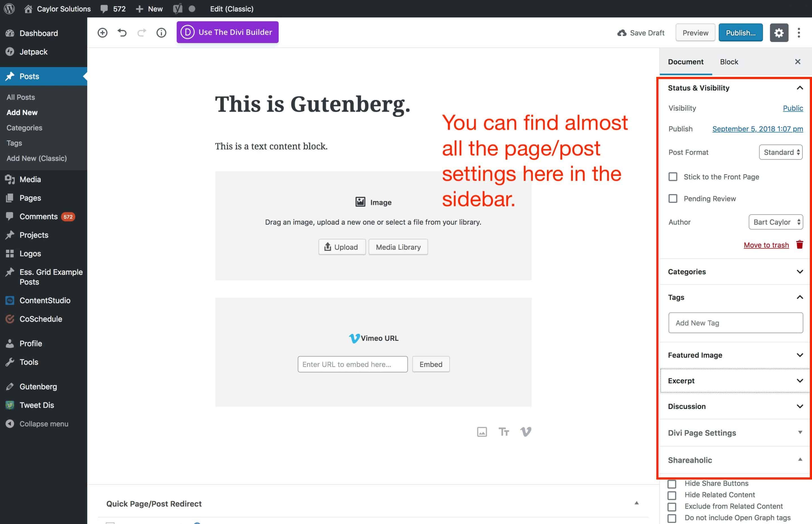Collapse the Tags panel
Image resolution: width=812 pixels, height=524 pixels.
point(735,297)
